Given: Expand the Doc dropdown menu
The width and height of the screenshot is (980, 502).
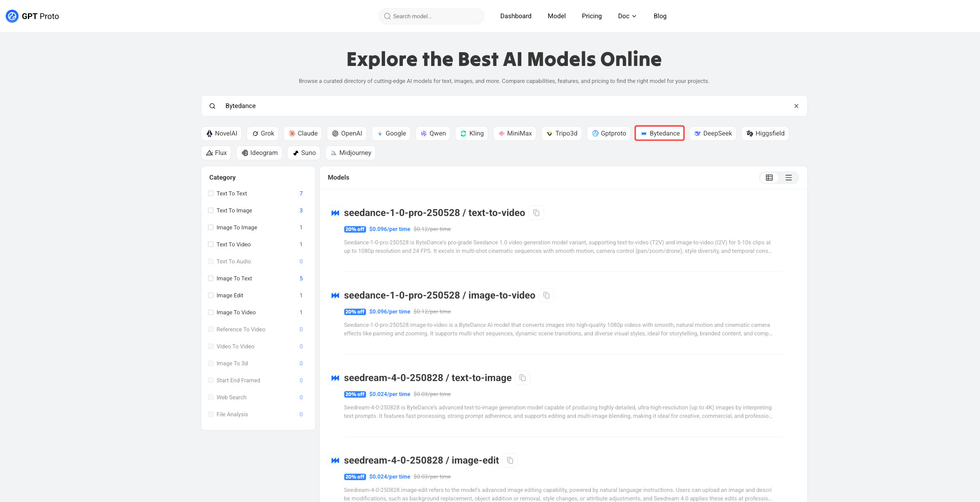Looking at the screenshot, I should [x=627, y=16].
